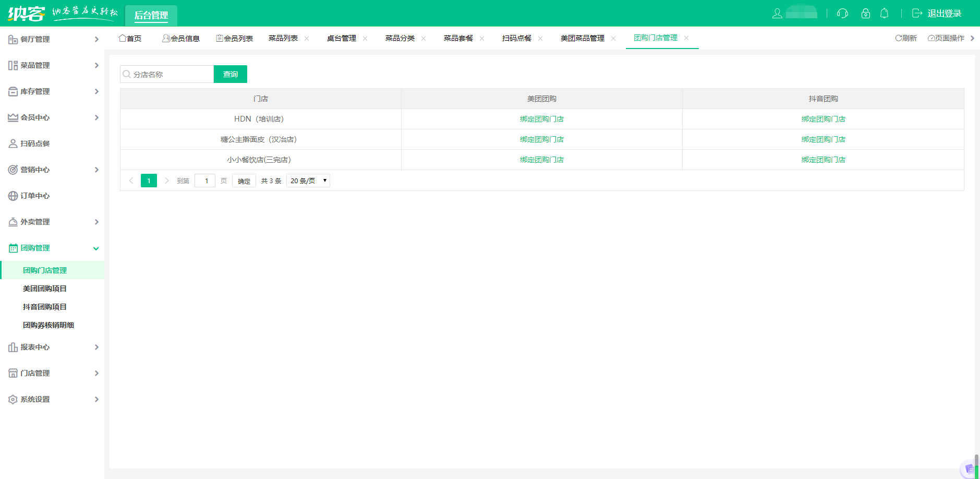The width and height of the screenshot is (980, 479).
Task: Click the lock icon in header
Action: tap(866, 14)
